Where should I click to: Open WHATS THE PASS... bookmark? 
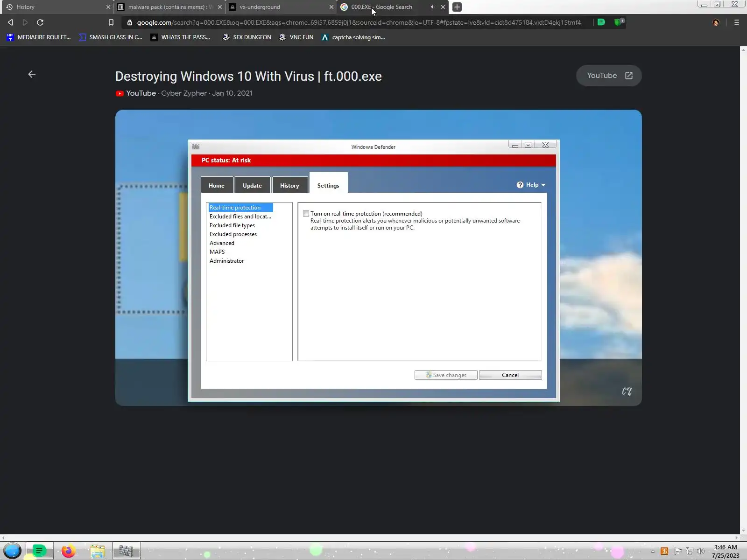tap(181, 37)
